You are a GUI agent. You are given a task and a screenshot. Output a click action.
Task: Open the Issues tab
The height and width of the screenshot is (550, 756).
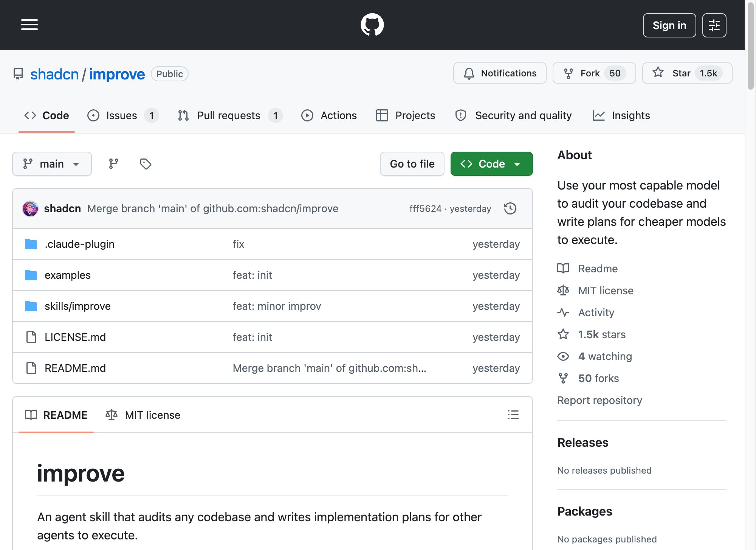[123, 115]
